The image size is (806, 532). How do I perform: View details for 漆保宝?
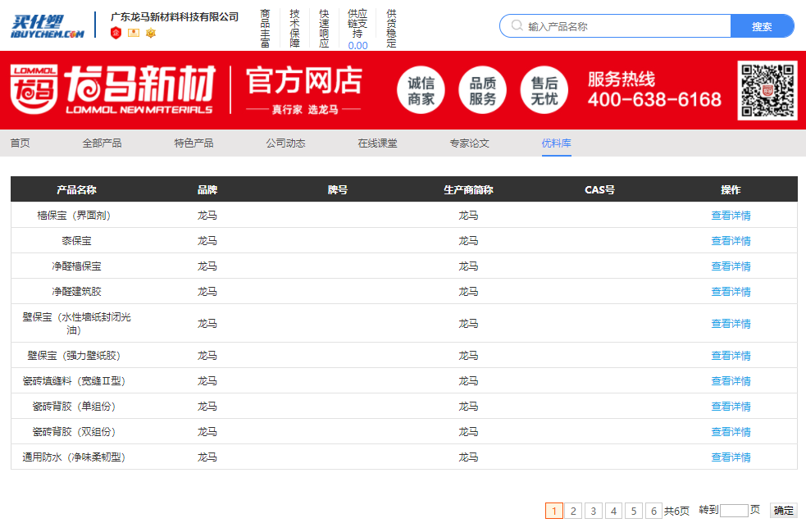pos(731,240)
